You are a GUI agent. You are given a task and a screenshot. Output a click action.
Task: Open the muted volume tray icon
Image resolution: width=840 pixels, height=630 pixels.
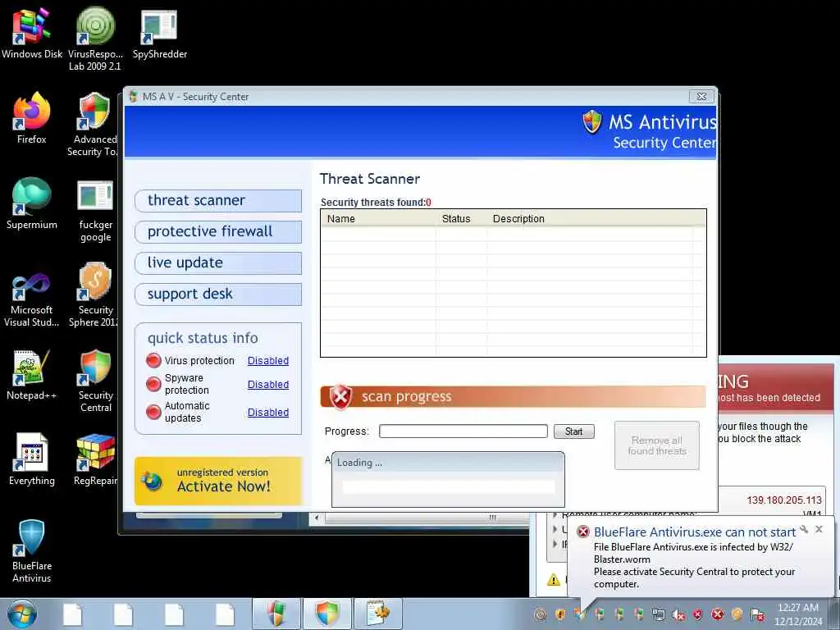678,614
